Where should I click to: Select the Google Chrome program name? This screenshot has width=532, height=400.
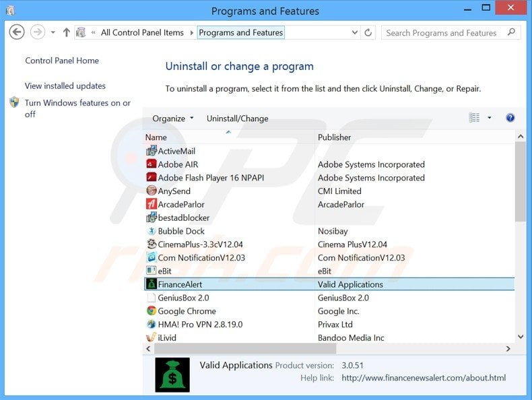click(x=187, y=311)
